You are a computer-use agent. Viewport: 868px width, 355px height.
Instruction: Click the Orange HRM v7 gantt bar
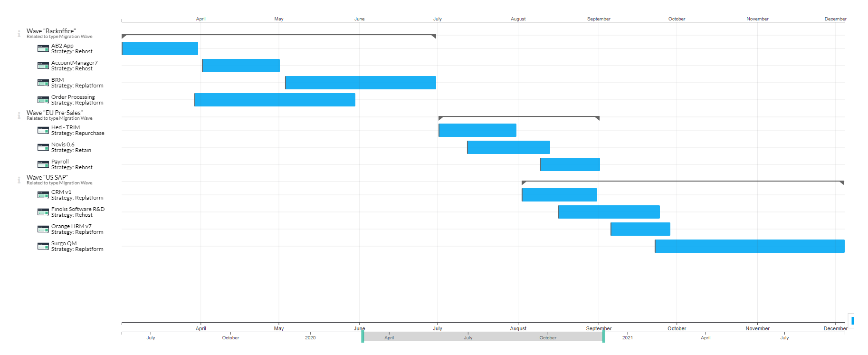pos(640,229)
